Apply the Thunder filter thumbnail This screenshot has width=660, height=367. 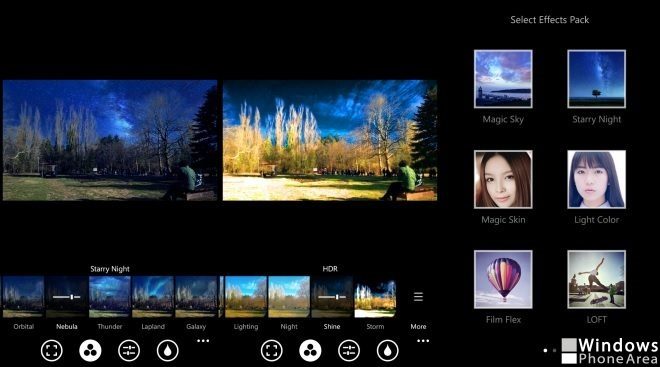(110, 296)
